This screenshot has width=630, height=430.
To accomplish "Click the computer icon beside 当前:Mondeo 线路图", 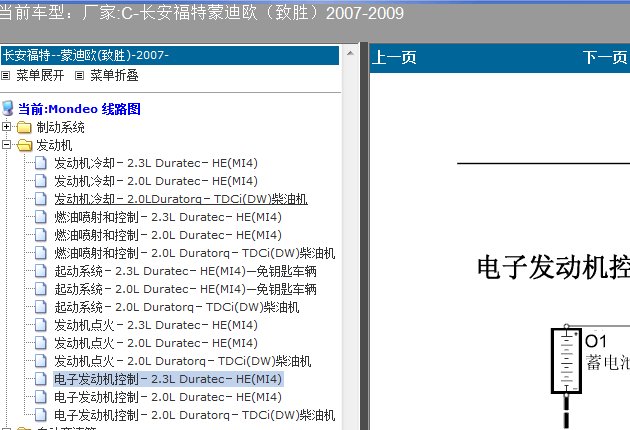I will point(8,109).
